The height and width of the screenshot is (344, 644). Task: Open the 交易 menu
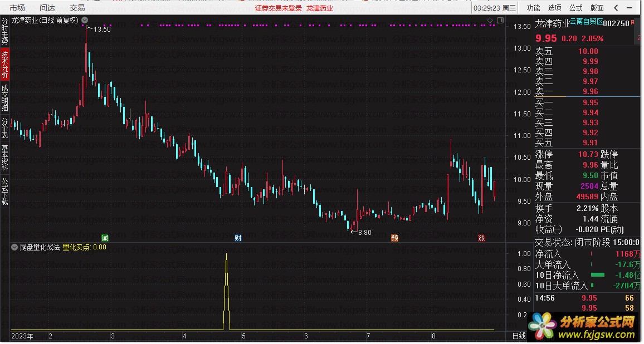coord(77,8)
